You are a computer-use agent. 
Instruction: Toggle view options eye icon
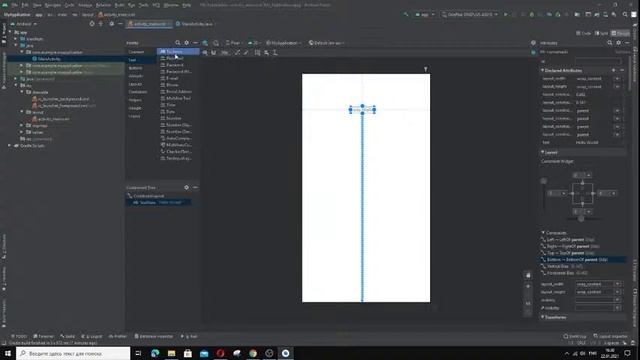click(204, 53)
